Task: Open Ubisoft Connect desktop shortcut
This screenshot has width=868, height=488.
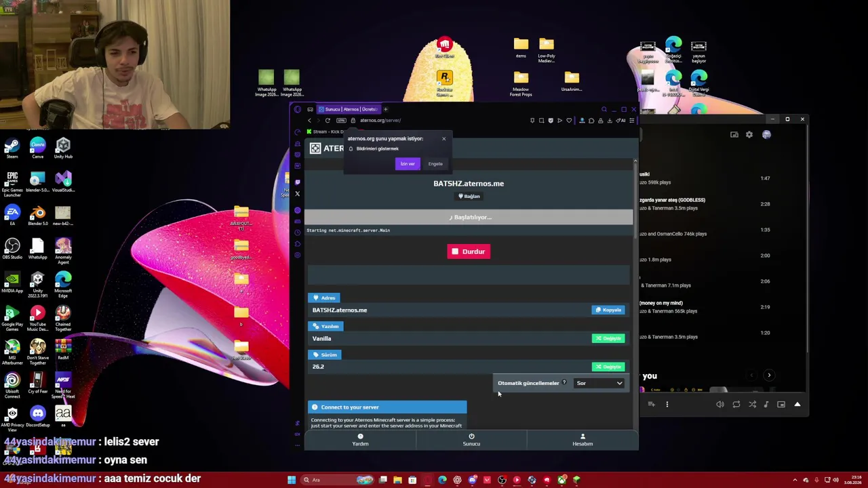Action: [12, 385]
